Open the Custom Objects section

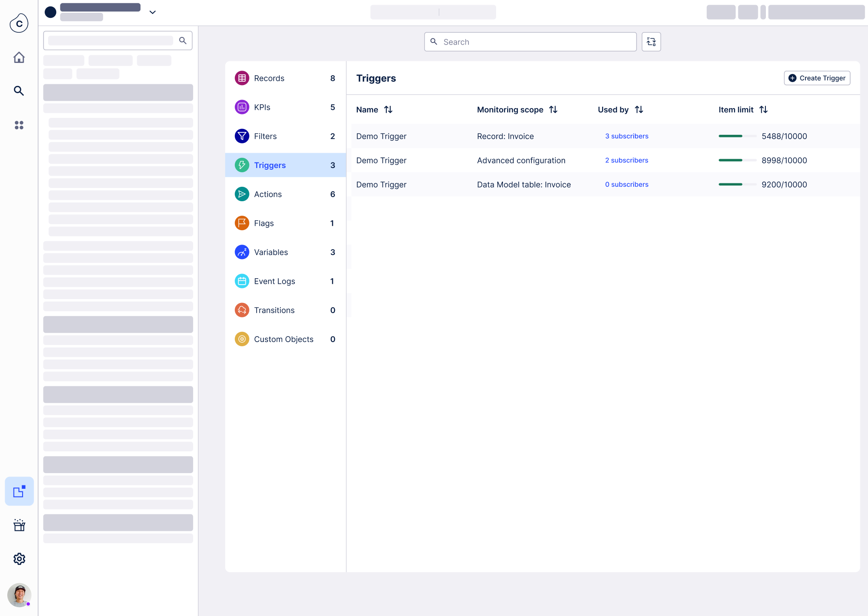(x=286, y=339)
